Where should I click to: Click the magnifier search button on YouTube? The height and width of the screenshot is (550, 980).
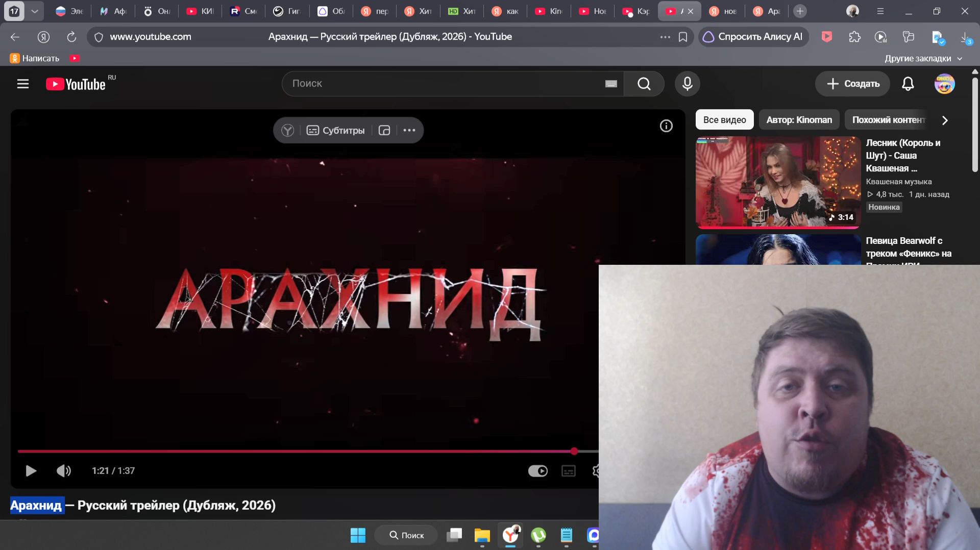(x=644, y=84)
